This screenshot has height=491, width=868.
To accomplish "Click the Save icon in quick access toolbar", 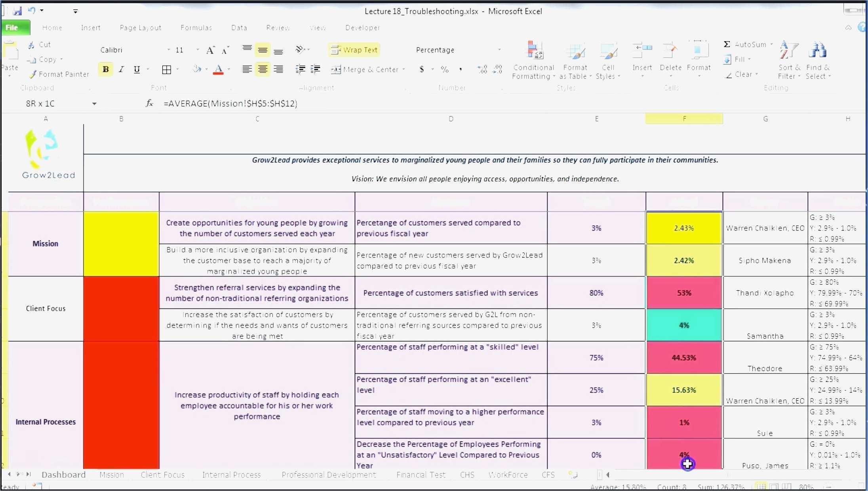I will 17,11.
